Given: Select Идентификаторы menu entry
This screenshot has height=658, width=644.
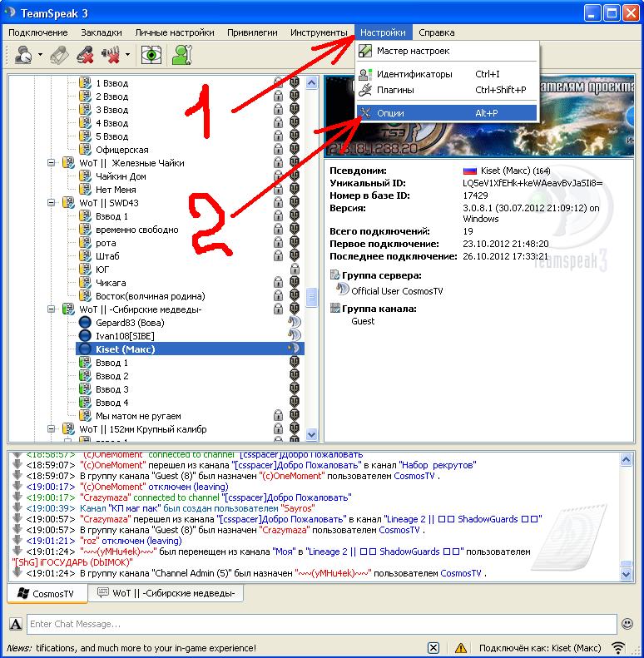Looking at the screenshot, I should click(x=447, y=74).
